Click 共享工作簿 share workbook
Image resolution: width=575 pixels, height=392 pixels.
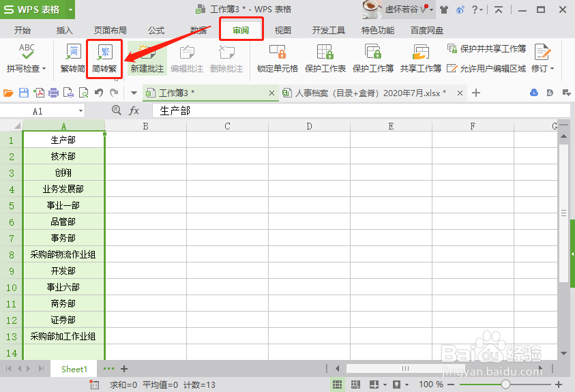[x=421, y=58]
